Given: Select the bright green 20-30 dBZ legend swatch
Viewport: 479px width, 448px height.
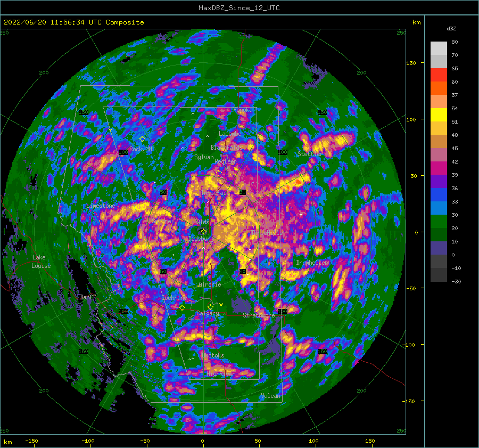Looking at the screenshot, I should (439, 222).
